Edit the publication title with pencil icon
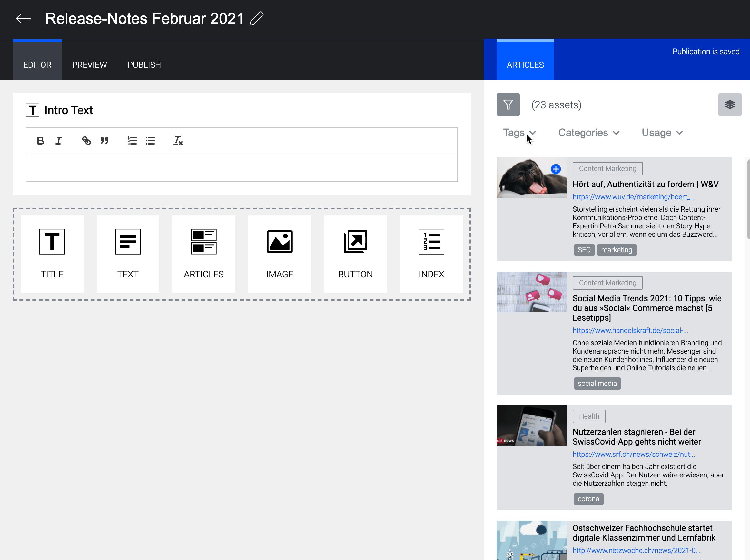 [256, 18]
